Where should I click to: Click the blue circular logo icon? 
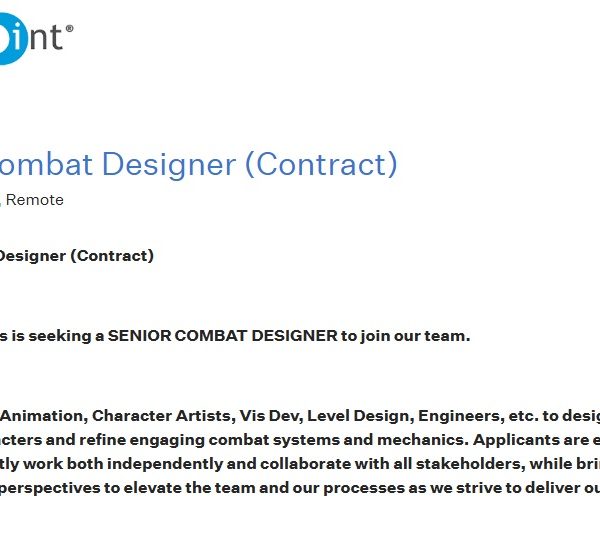[x=12, y=40]
